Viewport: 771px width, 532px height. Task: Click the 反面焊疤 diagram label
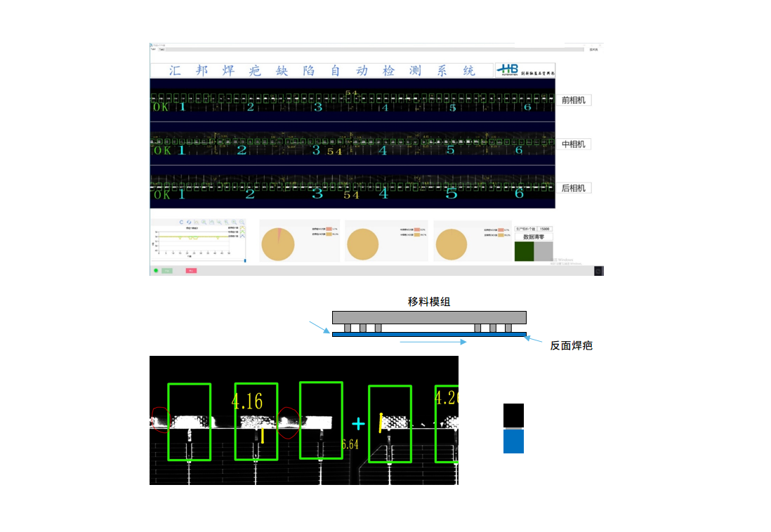pos(572,345)
